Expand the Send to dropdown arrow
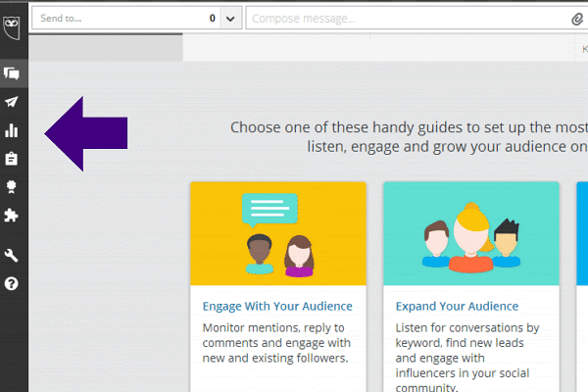The image size is (588, 392). tap(230, 18)
